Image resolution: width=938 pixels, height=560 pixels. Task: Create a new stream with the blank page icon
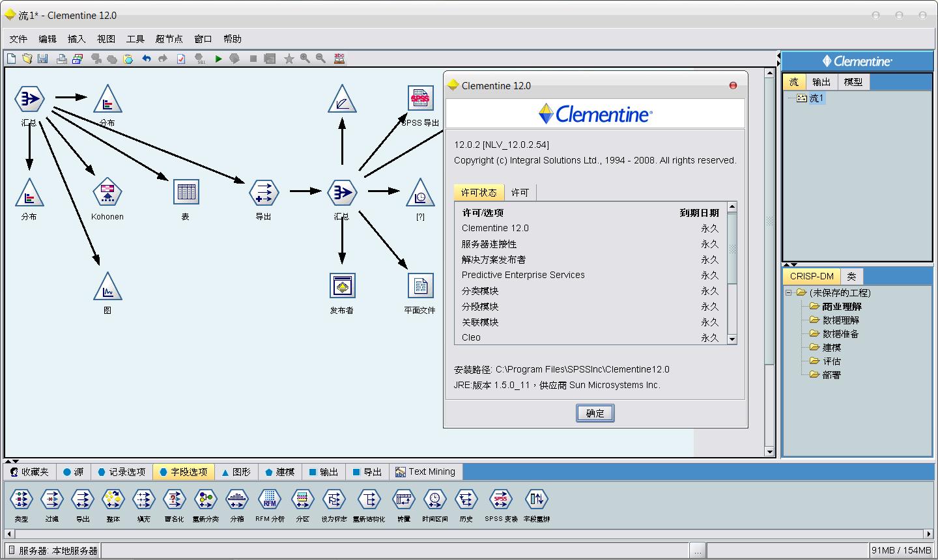click(x=12, y=59)
